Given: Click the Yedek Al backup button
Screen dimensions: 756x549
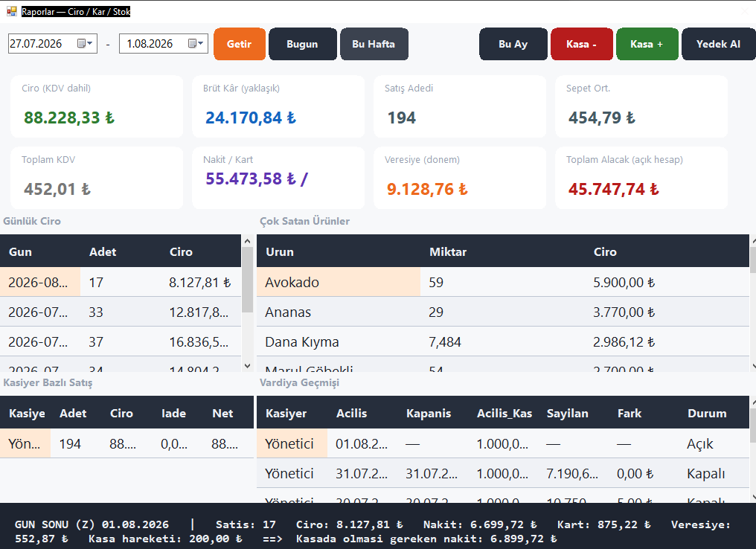Looking at the screenshot, I should tap(718, 44).
